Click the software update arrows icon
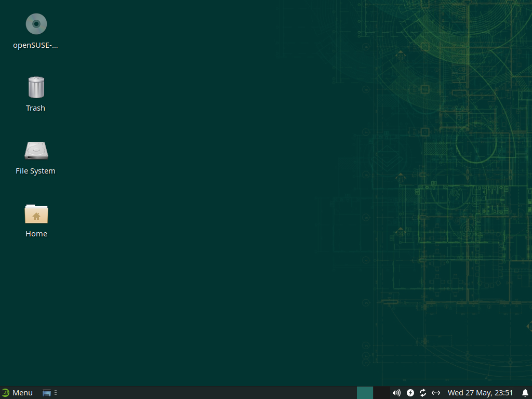Image resolution: width=532 pixels, height=399 pixels. [423, 393]
